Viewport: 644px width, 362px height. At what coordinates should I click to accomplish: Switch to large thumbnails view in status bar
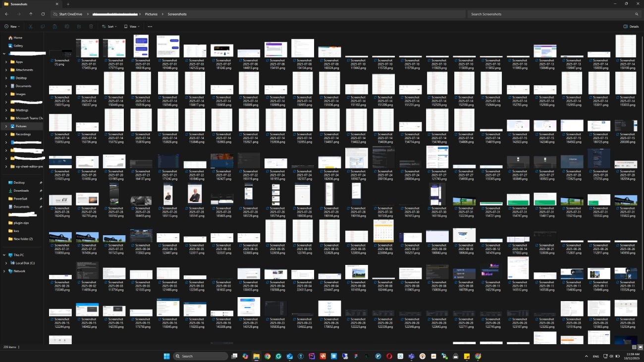tap(640, 347)
